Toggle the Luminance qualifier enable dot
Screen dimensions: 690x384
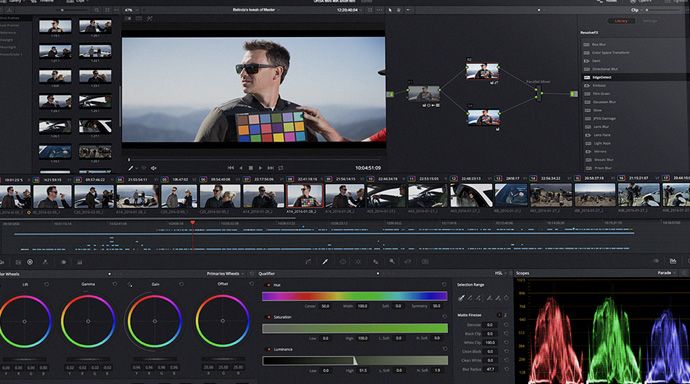point(268,349)
